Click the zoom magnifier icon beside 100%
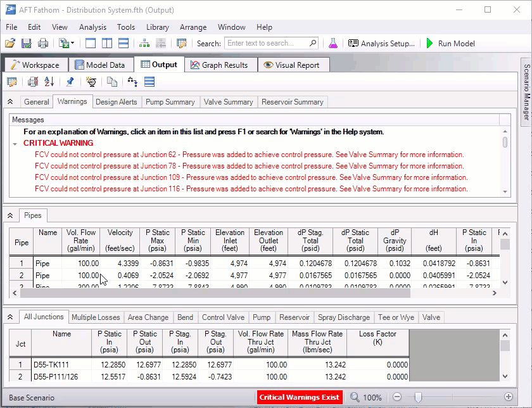The width and height of the screenshot is (532, 408). pyautogui.click(x=355, y=397)
